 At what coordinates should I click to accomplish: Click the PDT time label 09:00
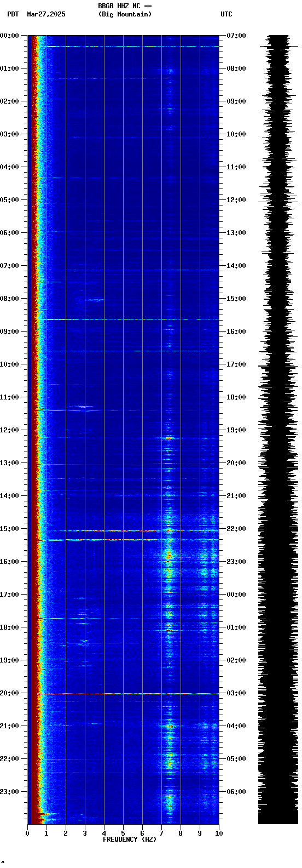pos(9,332)
